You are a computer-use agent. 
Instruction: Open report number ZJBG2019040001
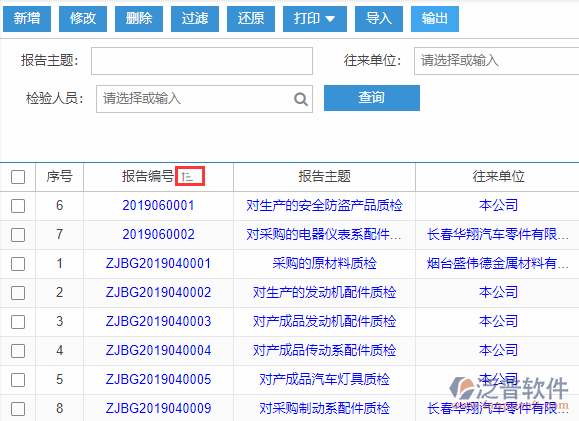tap(158, 263)
